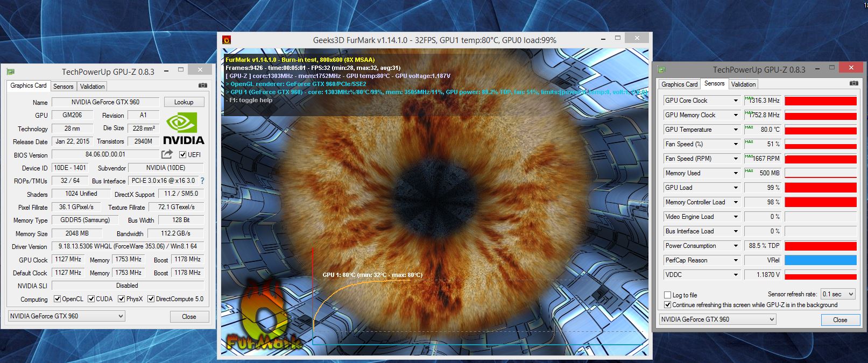The width and height of the screenshot is (868, 363).
Task: Click the Bandwidth 112.2 GB/s field
Action: [x=176, y=233]
